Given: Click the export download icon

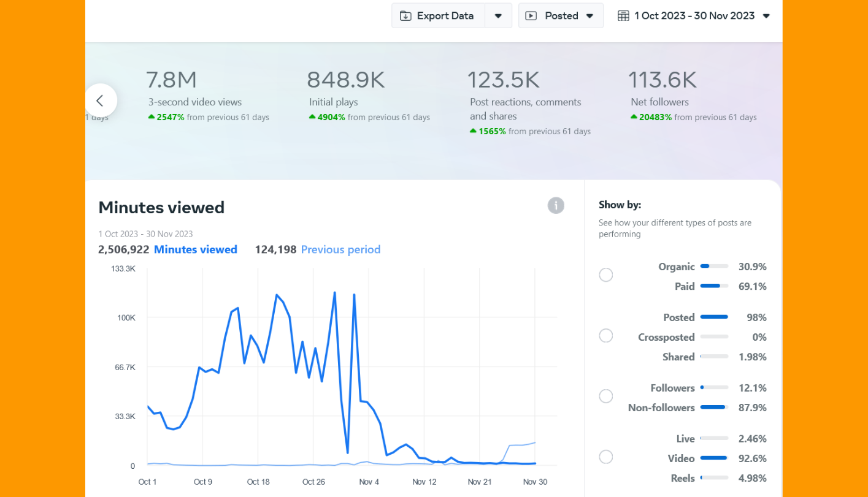Looking at the screenshot, I should (x=405, y=16).
